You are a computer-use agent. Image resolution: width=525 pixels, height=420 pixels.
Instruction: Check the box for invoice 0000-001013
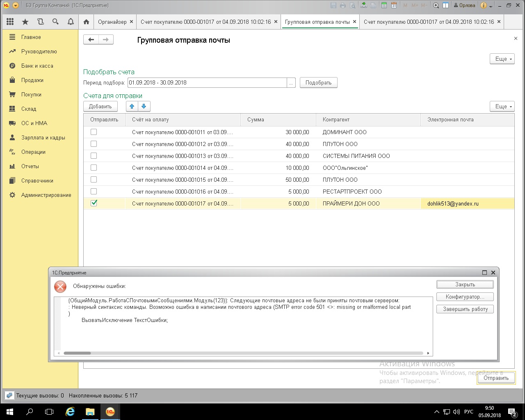[x=94, y=156]
